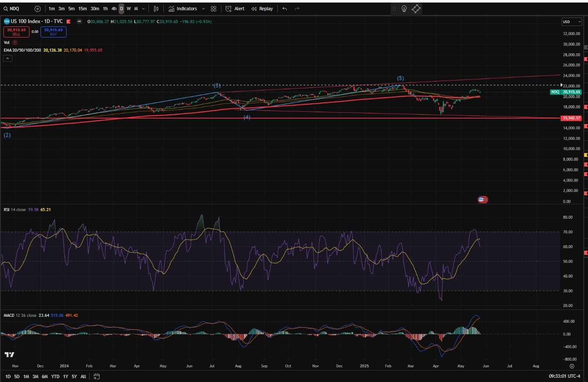Click the red SELL 20,915.65 button
This screenshot has height=382, width=588.
[16, 32]
